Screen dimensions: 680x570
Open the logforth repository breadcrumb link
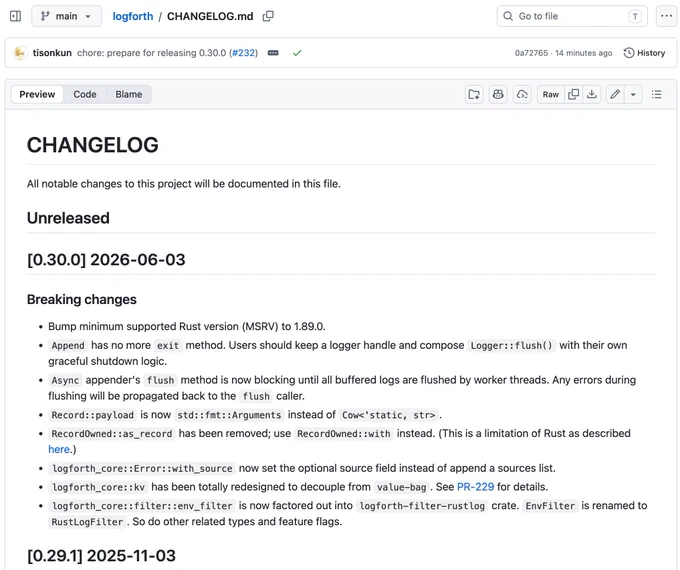pos(133,16)
